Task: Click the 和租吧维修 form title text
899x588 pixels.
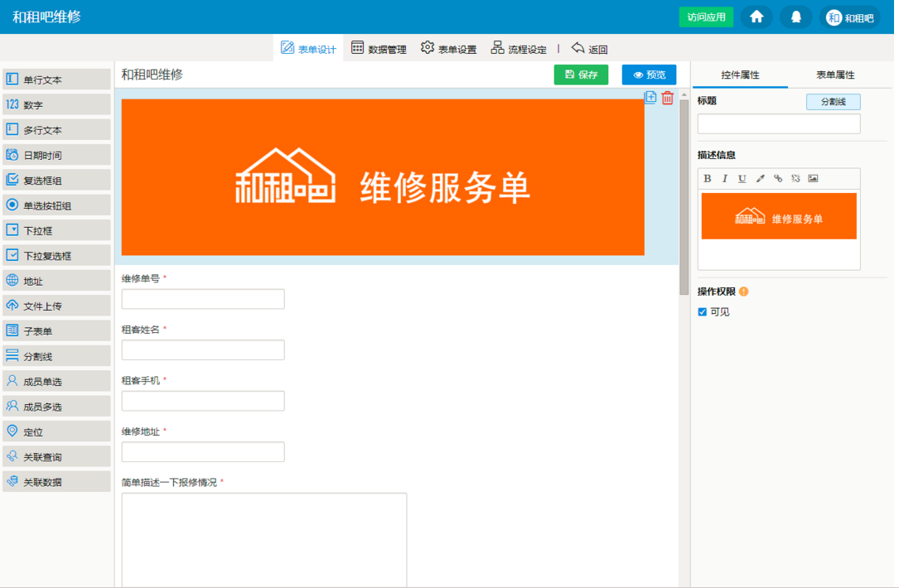Action: coord(152,75)
